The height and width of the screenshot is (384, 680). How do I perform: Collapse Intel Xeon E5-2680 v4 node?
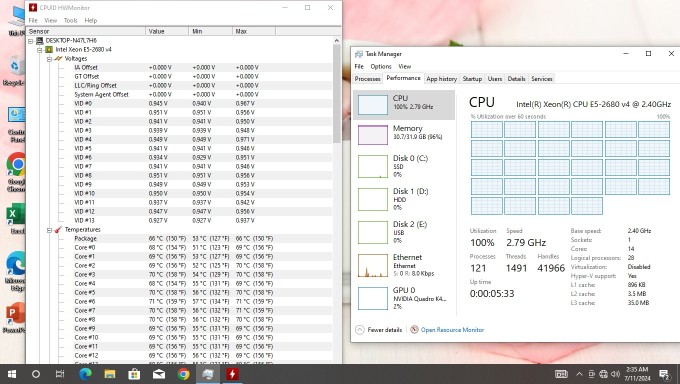pos(40,50)
